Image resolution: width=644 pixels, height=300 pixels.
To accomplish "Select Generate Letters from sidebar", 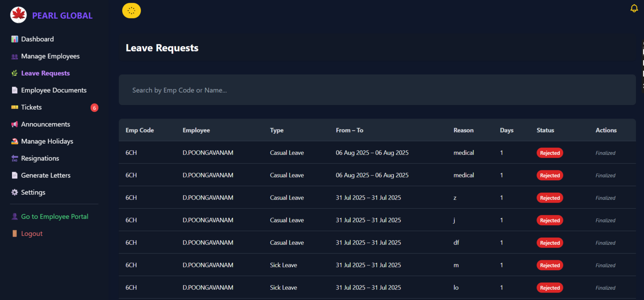I will [46, 175].
